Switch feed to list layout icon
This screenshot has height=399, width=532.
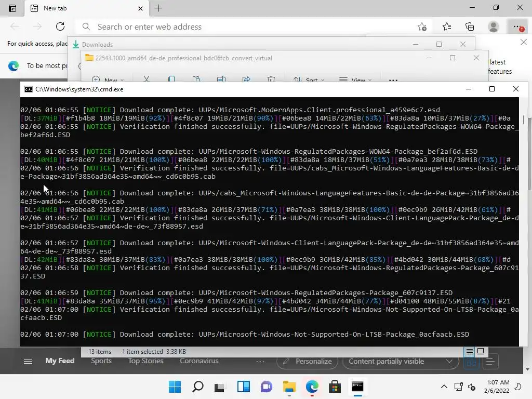pyautogui.click(x=490, y=362)
